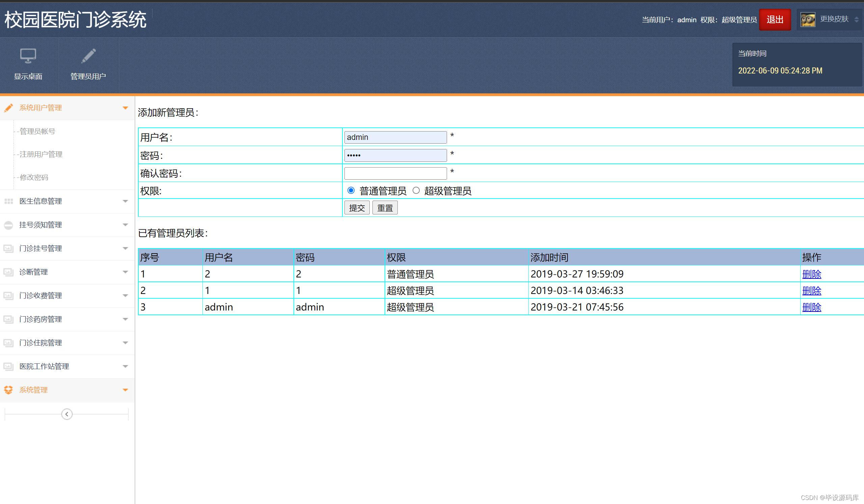Click the skin avatar thumbnail icon
The height and width of the screenshot is (504, 864).
click(808, 20)
